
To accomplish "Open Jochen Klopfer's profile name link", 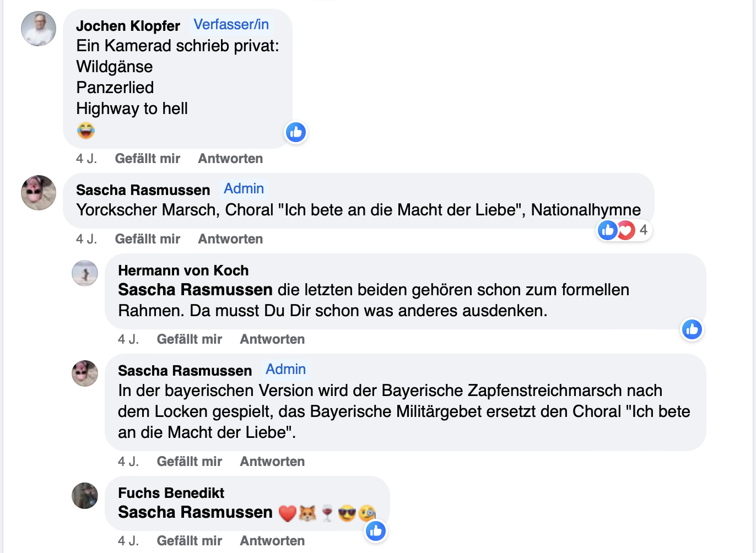I will (128, 26).
